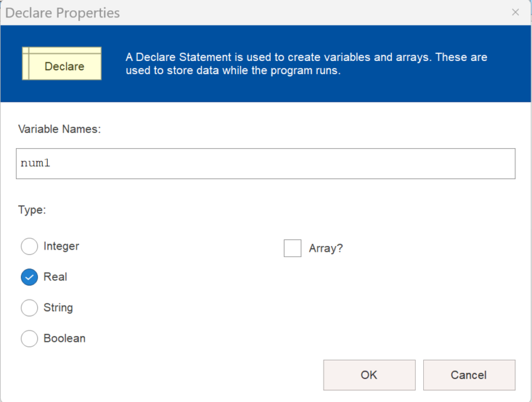Select the Integer radio button circle
532x402 pixels.
point(30,246)
